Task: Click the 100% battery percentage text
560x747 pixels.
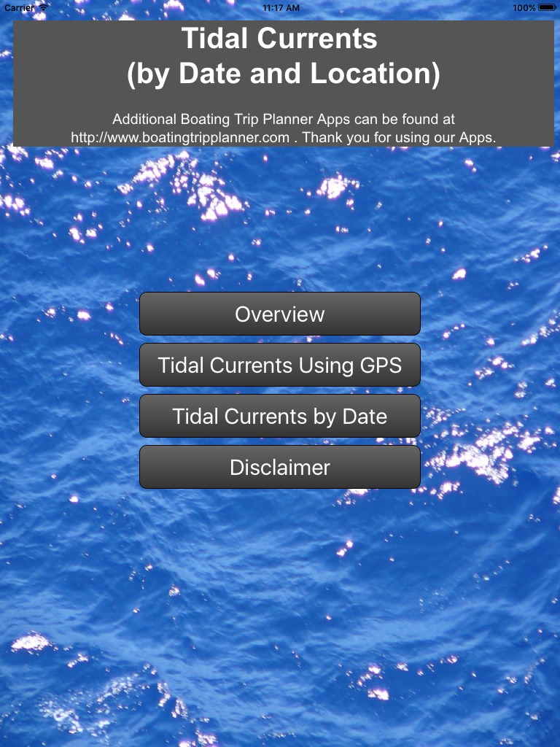Action: coord(524,7)
